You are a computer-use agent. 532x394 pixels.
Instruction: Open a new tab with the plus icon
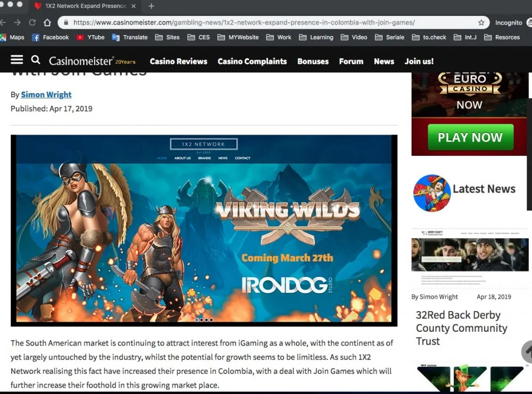click(151, 6)
